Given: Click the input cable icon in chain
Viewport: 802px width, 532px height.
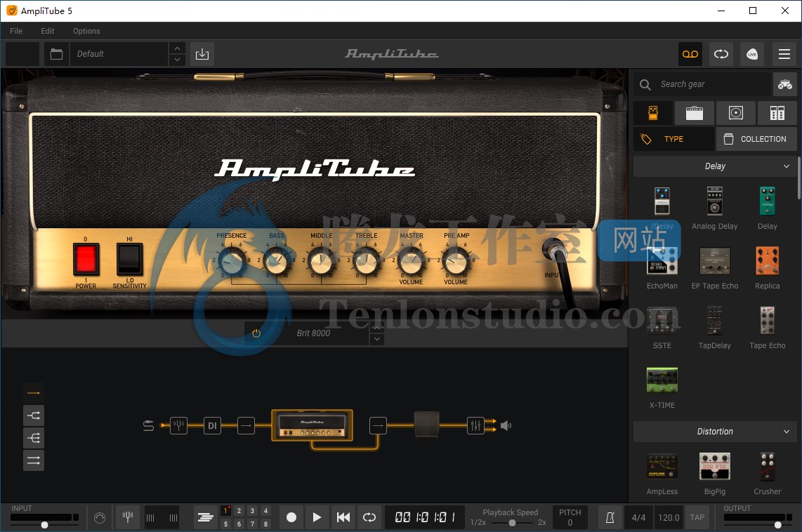Looking at the screenshot, I should [x=148, y=425].
